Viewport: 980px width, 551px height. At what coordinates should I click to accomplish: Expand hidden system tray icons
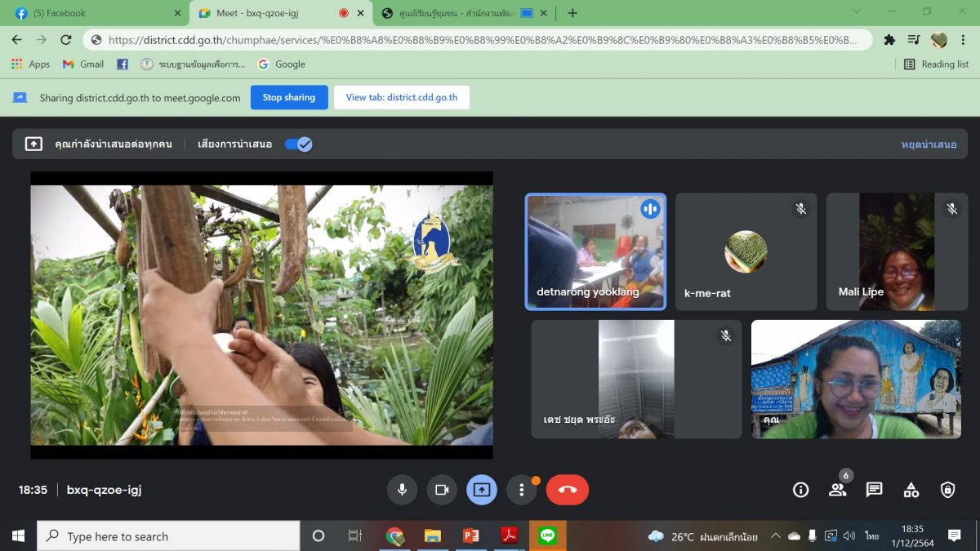click(x=776, y=536)
